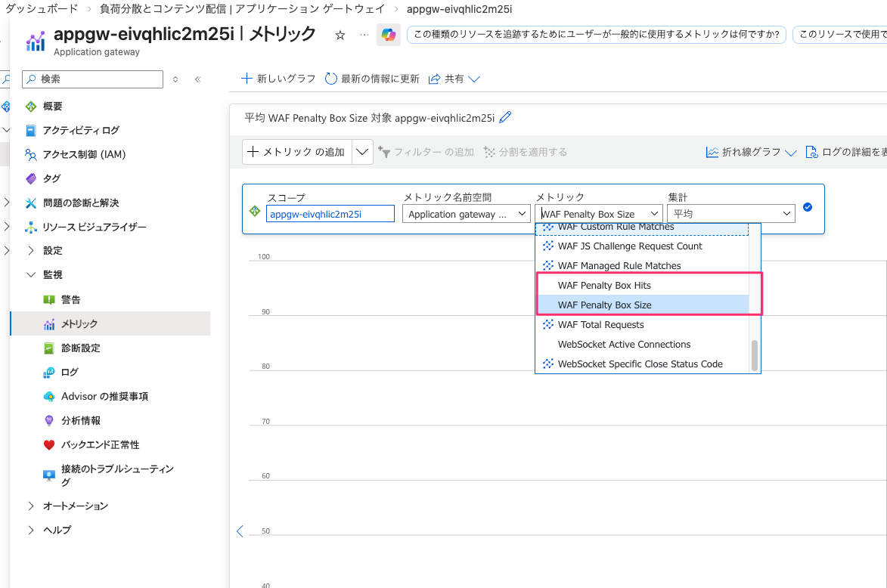Click the pencil icon to edit chart title
The width and height of the screenshot is (887, 588).
tap(505, 117)
